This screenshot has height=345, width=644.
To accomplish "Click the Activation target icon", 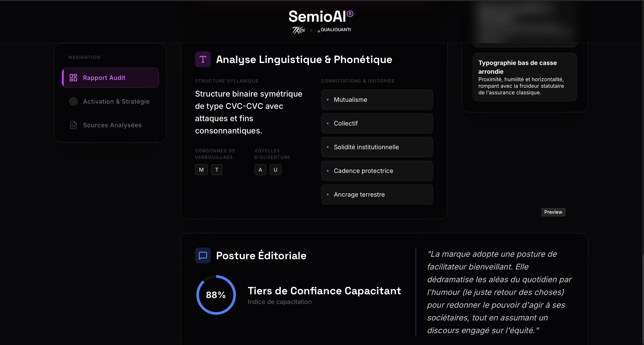I will click(73, 101).
